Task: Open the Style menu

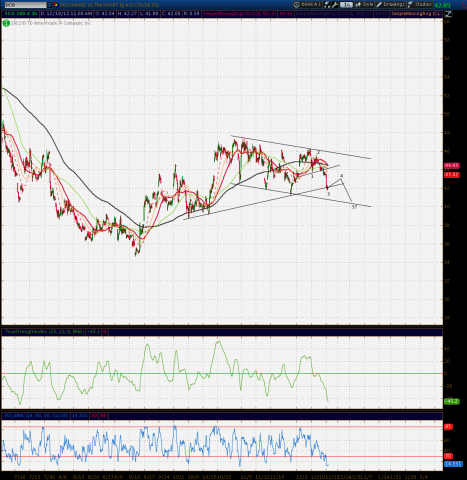Action: click(364, 5)
